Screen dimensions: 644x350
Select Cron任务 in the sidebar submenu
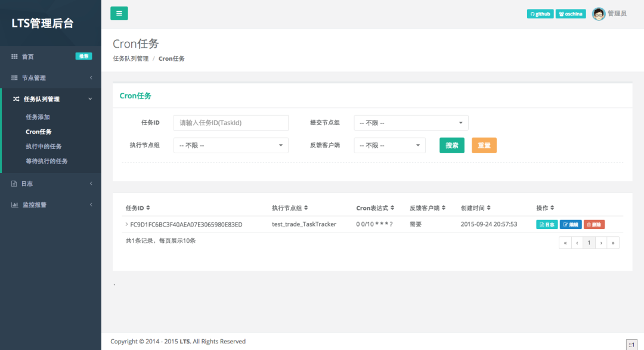click(x=39, y=132)
